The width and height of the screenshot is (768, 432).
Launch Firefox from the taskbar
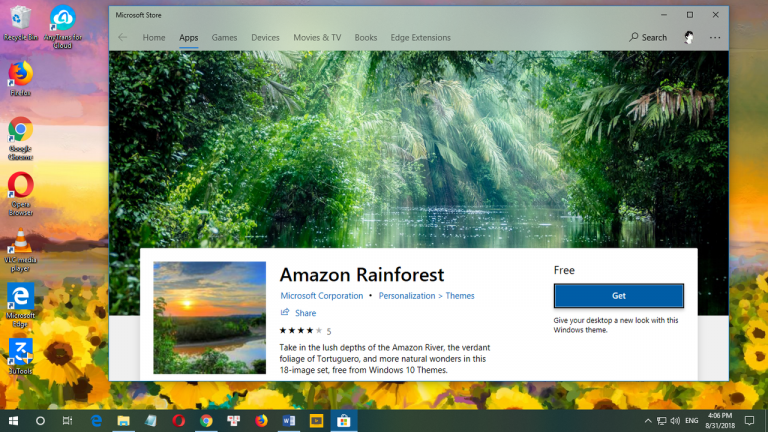pos(261,421)
